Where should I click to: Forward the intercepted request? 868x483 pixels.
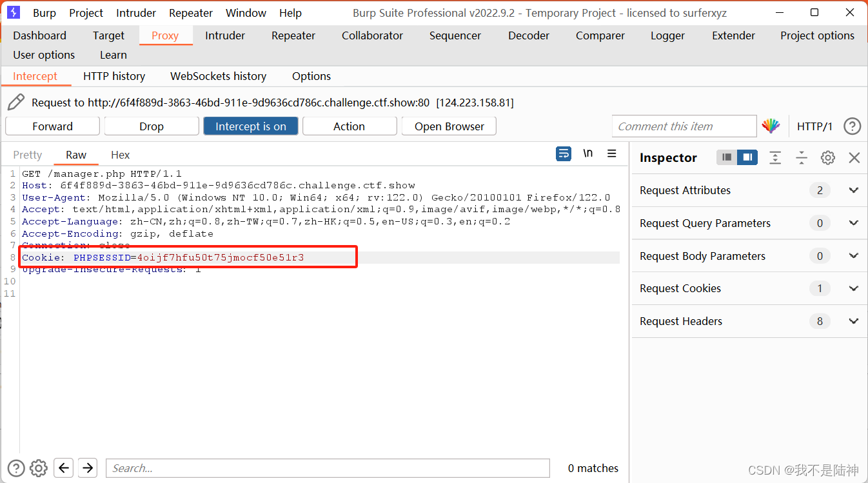(x=52, y=126)
